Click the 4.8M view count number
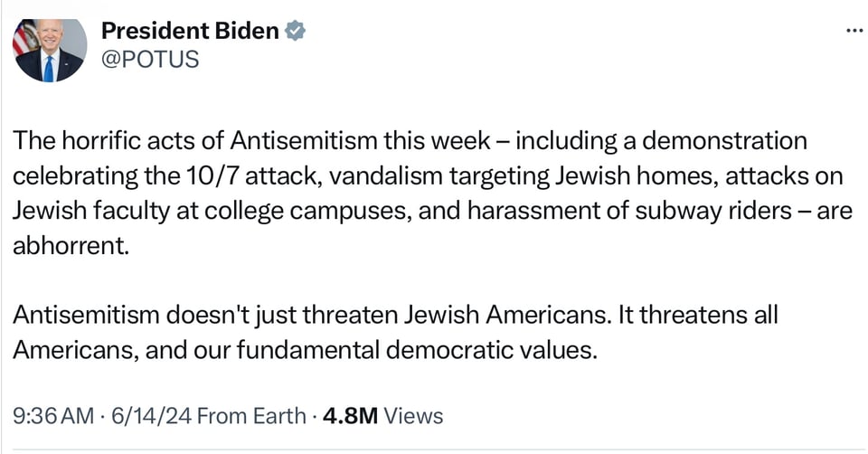Image resolution: width=868 pixels, height=454 pixels. click(350, 416)
